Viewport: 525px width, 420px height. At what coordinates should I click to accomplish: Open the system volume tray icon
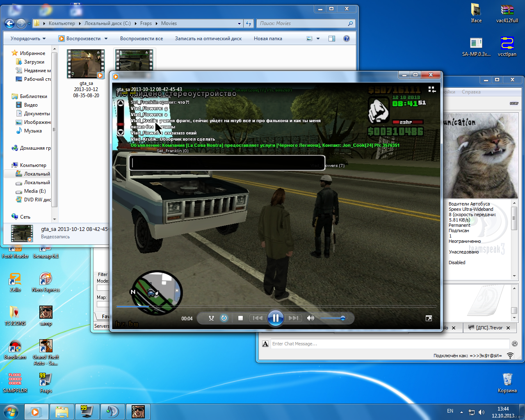(x=482, y=412)
